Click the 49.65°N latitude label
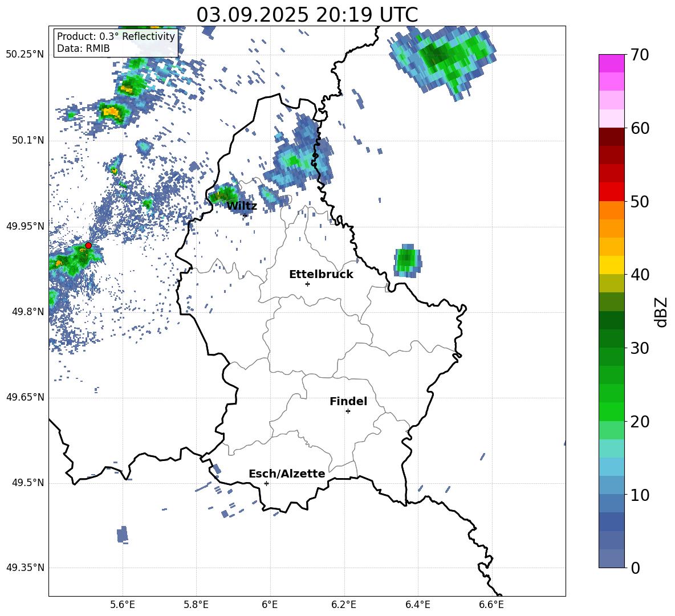This screenshot has height=616, width=675. click(25, 397)
